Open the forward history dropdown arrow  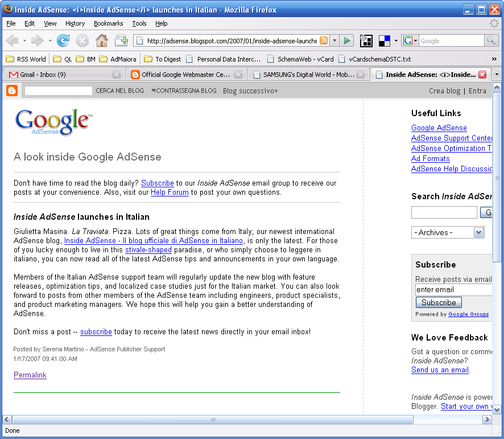click(x=50, y=41)
